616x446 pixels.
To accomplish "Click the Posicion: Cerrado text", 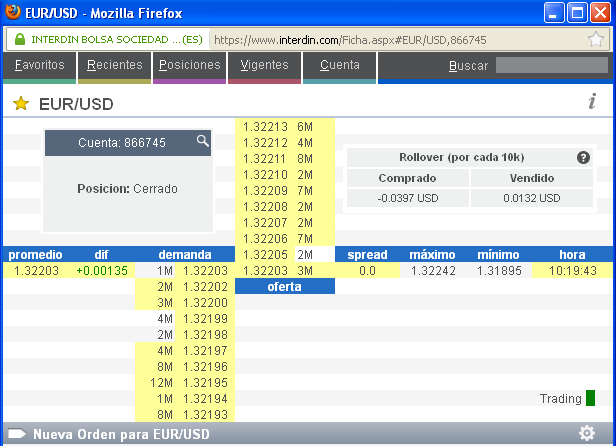I will 127,189.
